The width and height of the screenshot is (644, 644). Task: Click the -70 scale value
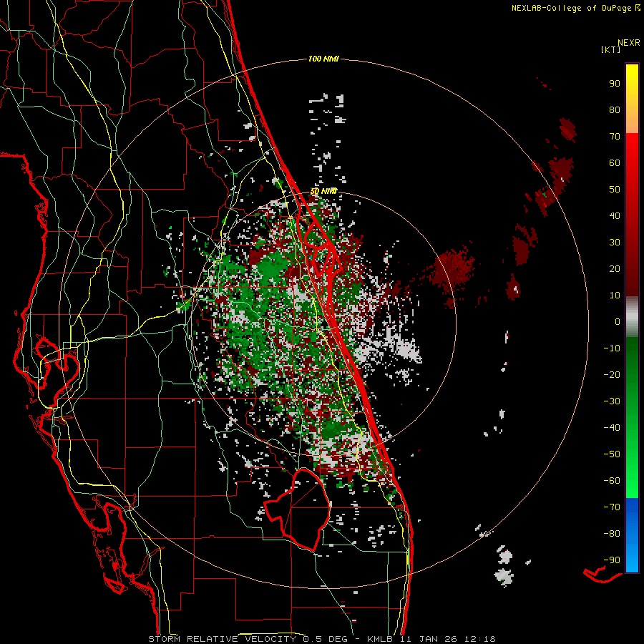[x=612, y=507]
